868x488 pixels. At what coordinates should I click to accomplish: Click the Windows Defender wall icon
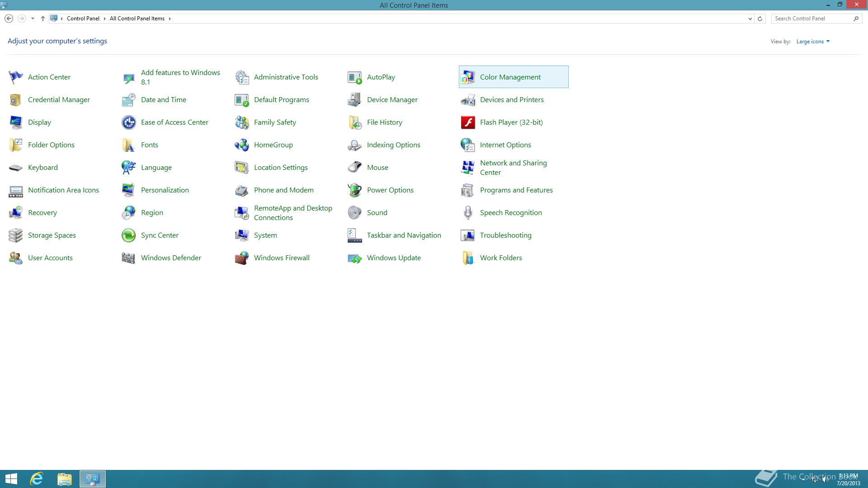point(129,258)
